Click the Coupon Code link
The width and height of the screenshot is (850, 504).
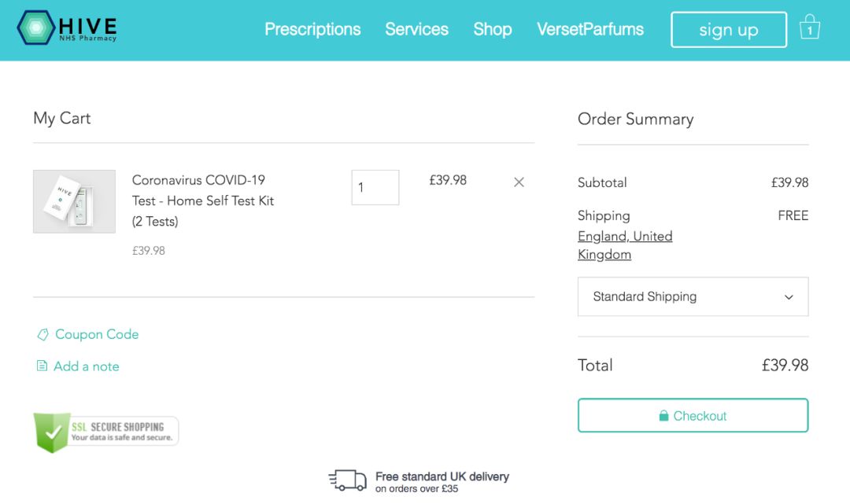click(x=97, y=335)
